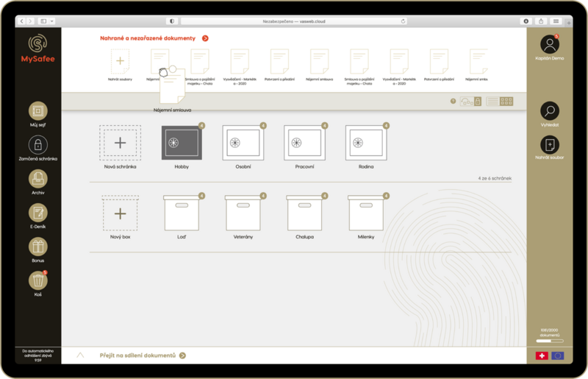Viewport: 588px width, 379px height.
Task: Open the Archiv section
Action: pyautogui.click(x=38, y=179)
